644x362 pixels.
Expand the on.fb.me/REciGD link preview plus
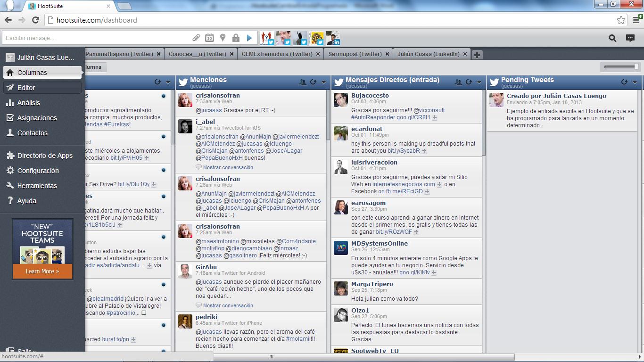coord(427,191)
